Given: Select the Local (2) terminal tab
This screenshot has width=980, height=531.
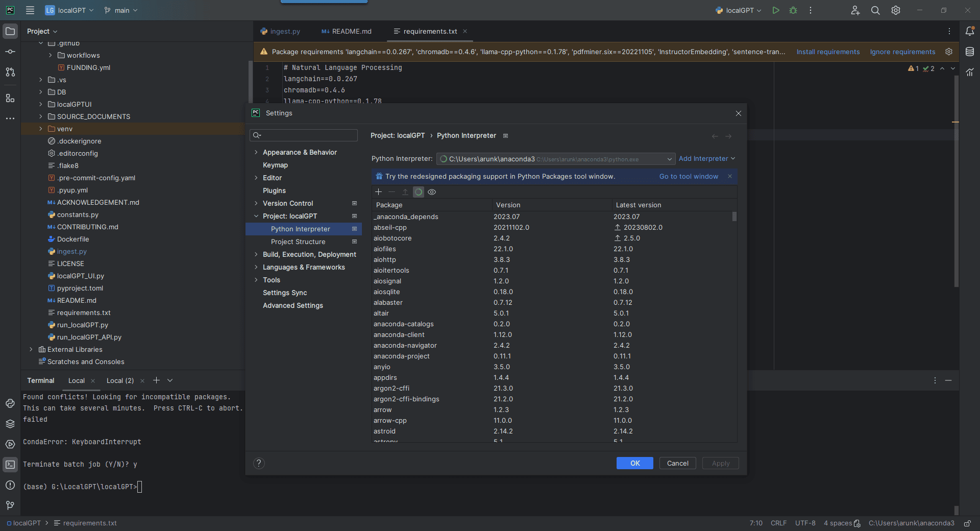Looking at the screenshot, I should (120, 380).
